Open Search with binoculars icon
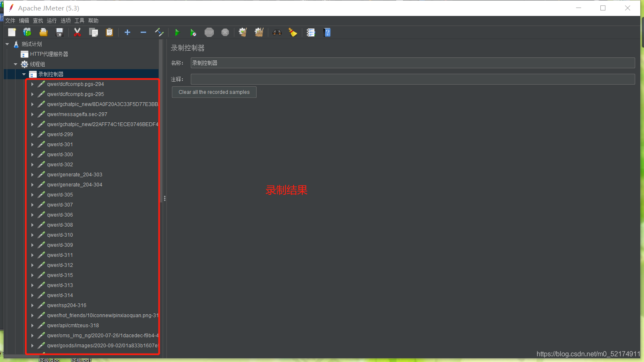Image resolution: width=644 pixels, height=362 pixels. click(x=277, y=32)
